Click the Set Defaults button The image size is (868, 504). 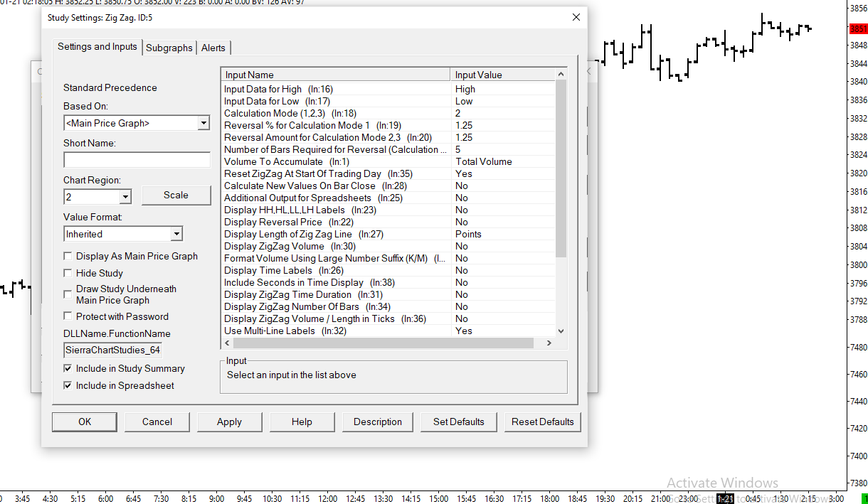click(x=459, y=422)
